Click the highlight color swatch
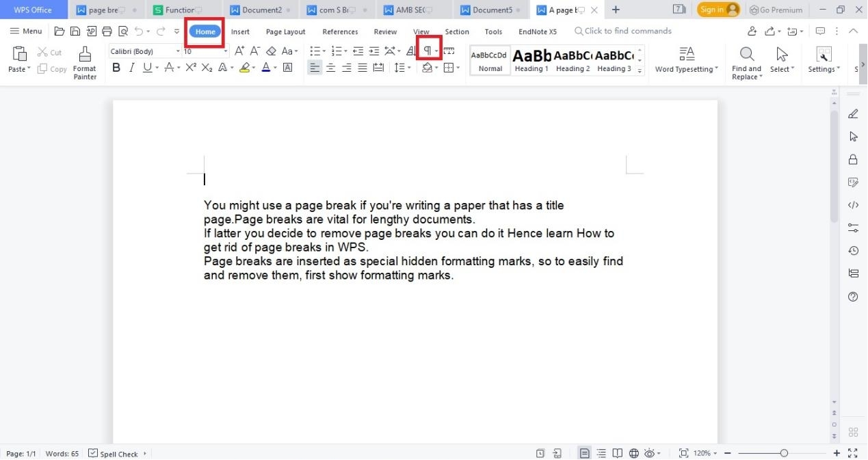868x460 pixels. [x=244, y=68]
